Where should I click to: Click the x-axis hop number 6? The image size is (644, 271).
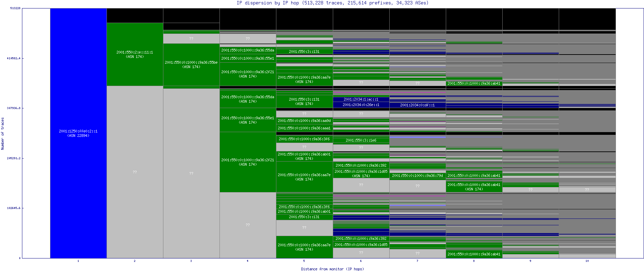coord(361,261)
